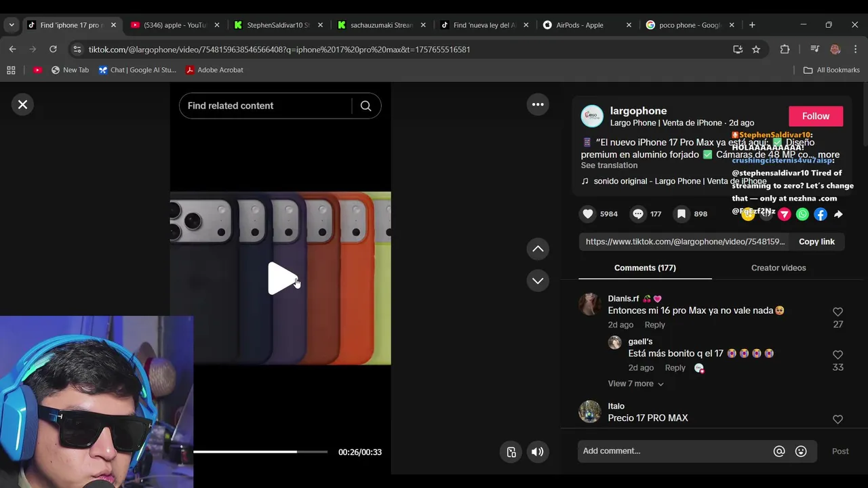Follow the largophone account

[816, 116]
